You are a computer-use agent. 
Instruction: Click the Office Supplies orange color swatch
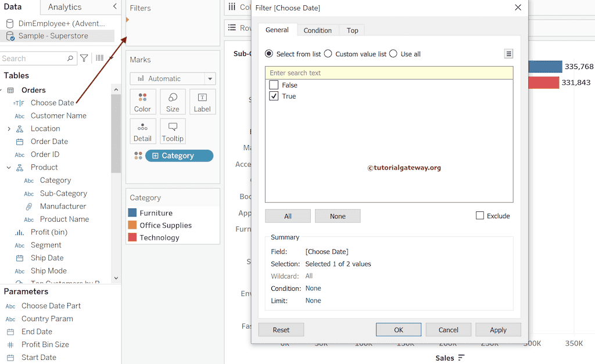click(132, 225)
